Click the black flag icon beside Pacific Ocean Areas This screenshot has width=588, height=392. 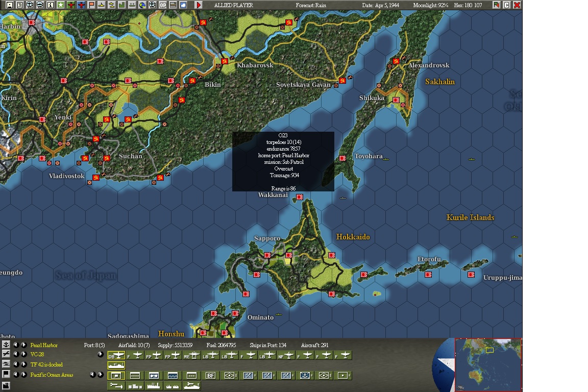click(6, 374)
